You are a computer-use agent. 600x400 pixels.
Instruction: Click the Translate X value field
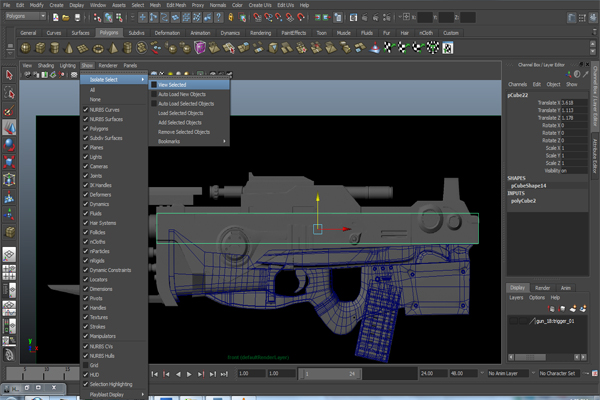pos(574,103)
